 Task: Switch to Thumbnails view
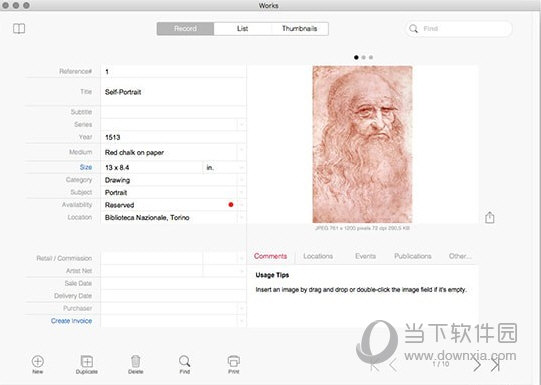[x=299, y=29]
